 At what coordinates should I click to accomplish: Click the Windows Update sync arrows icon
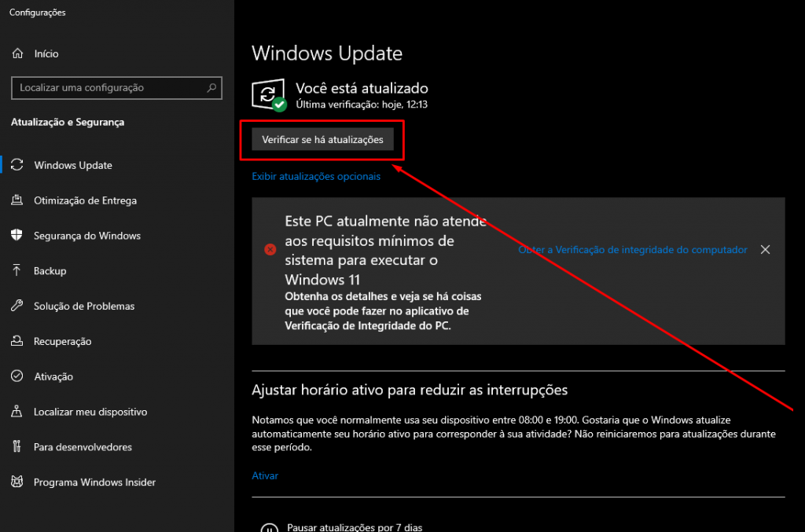[17, 165]
